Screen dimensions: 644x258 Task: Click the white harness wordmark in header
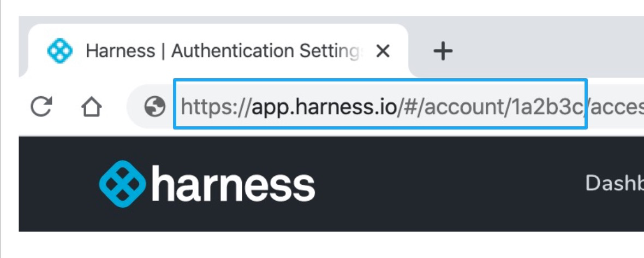coord(233,183)
